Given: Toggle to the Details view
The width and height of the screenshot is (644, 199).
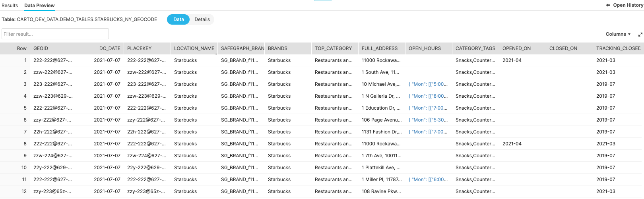Looking at the screenshot, I should (202, 19).
